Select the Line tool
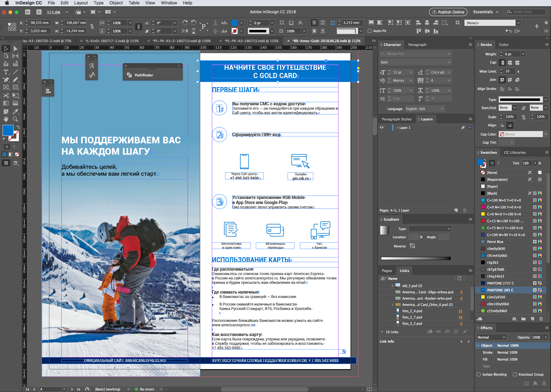The width and height of the screenshot is (551, 392). tap(15, 72)
